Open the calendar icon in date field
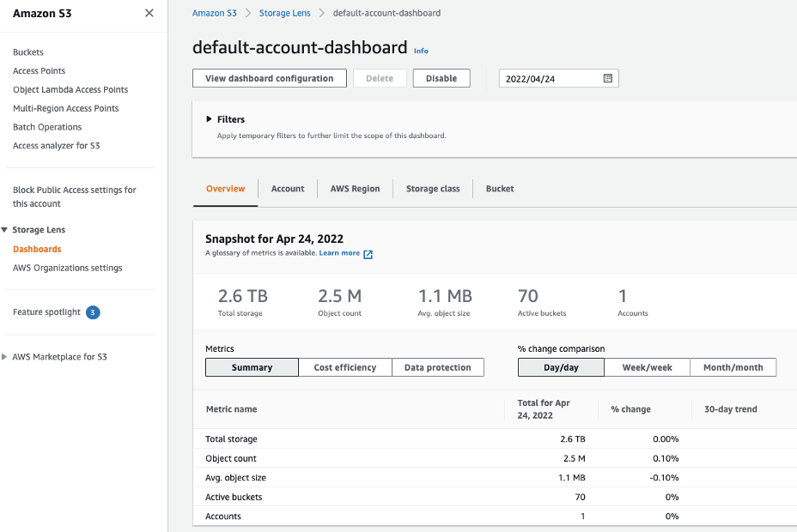 pos(607,78)
